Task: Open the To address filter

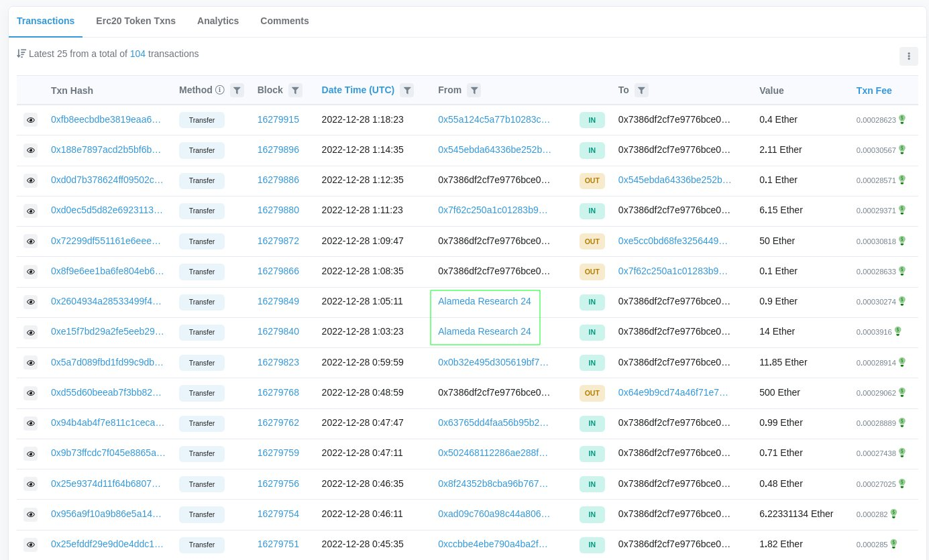Action: 641,91
